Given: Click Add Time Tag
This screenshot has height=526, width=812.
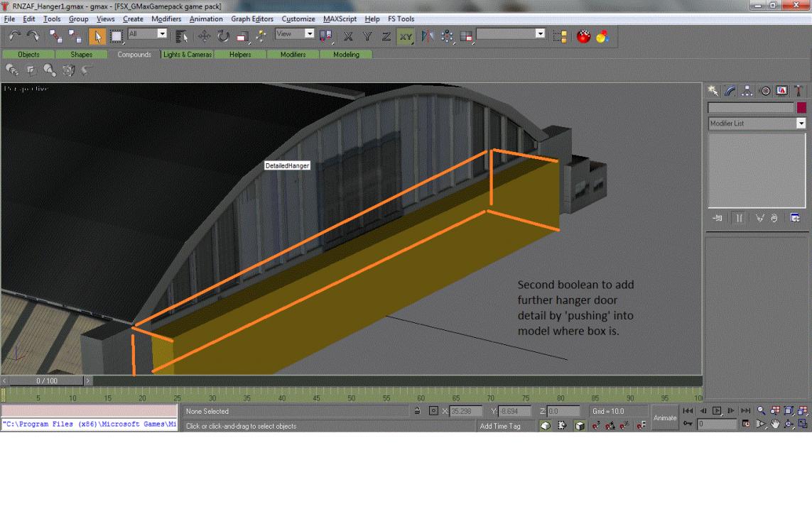Looking at the screenshot, I should (500, 426).
